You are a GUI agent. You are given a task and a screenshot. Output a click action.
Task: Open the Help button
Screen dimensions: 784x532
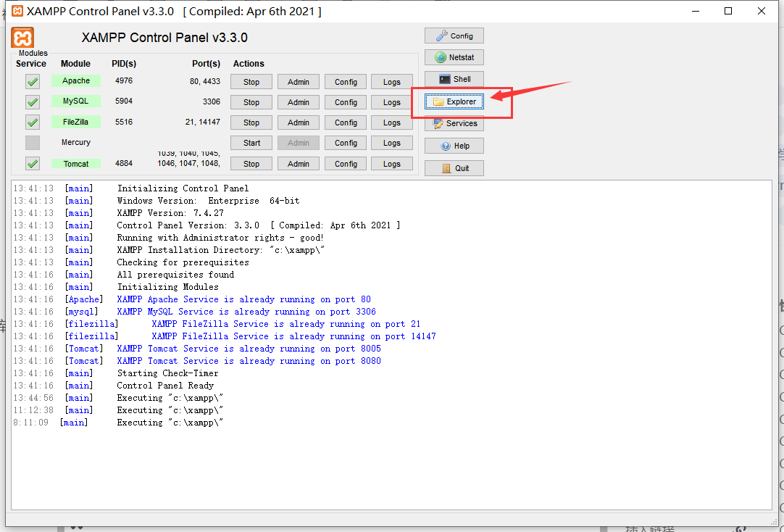(454, 146)
